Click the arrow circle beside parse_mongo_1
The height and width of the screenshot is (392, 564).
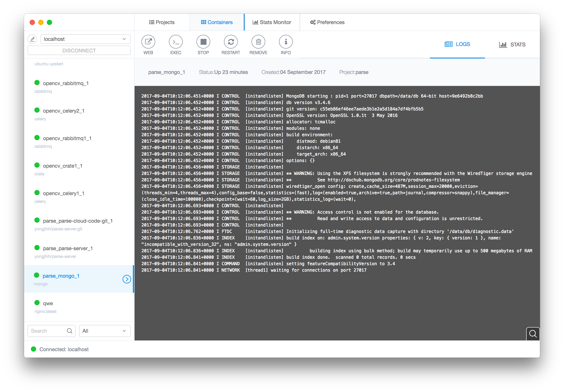(x=127, y=279)
